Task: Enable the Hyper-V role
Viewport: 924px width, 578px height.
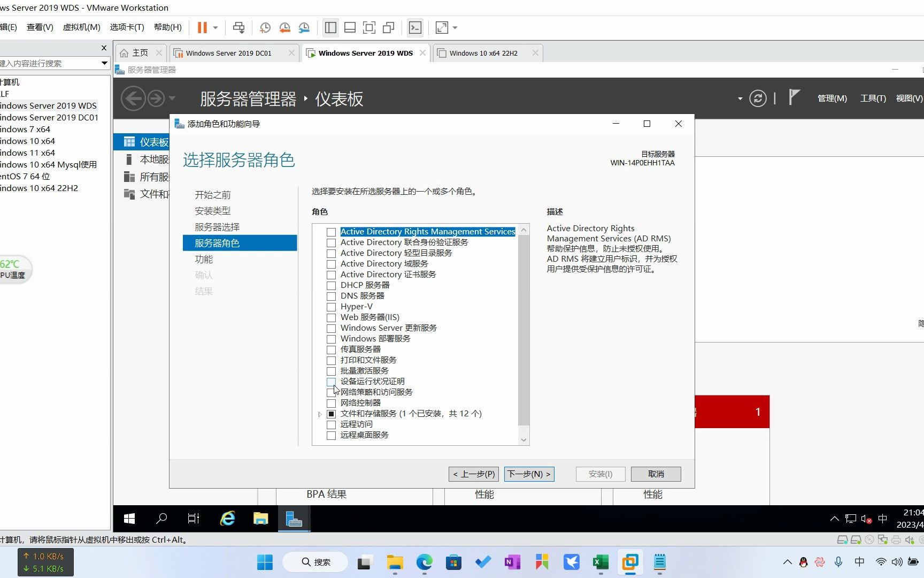Action: (x=331, y=307)
